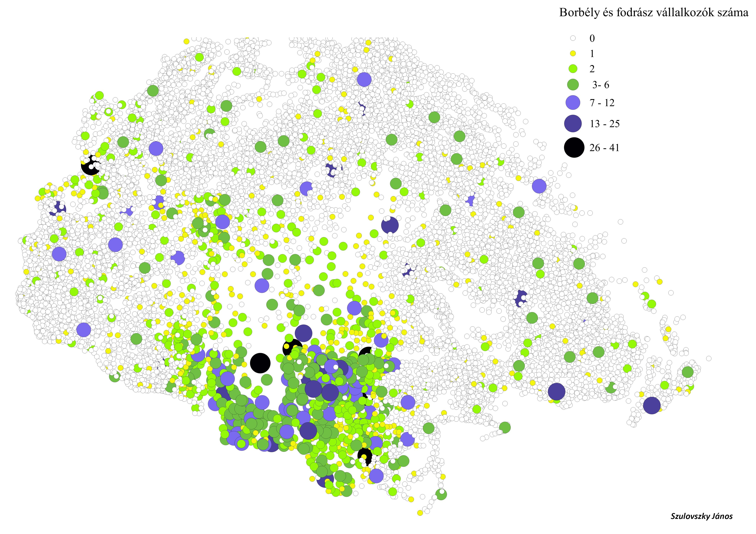
Task: Click the dark purple 13-25 legend circle
Action: (573, 123)
